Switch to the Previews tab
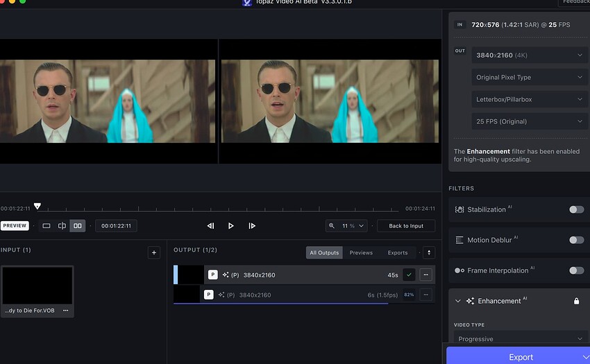Image resolution: width=590 pixels, height=364 pixels. click(x=361, y=252)
